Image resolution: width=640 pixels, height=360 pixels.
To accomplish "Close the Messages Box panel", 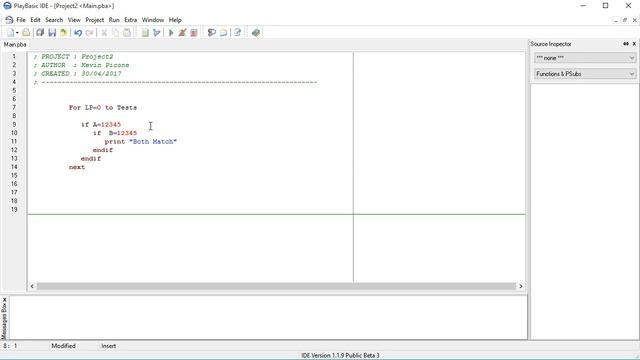I will [x=4, y=300].
